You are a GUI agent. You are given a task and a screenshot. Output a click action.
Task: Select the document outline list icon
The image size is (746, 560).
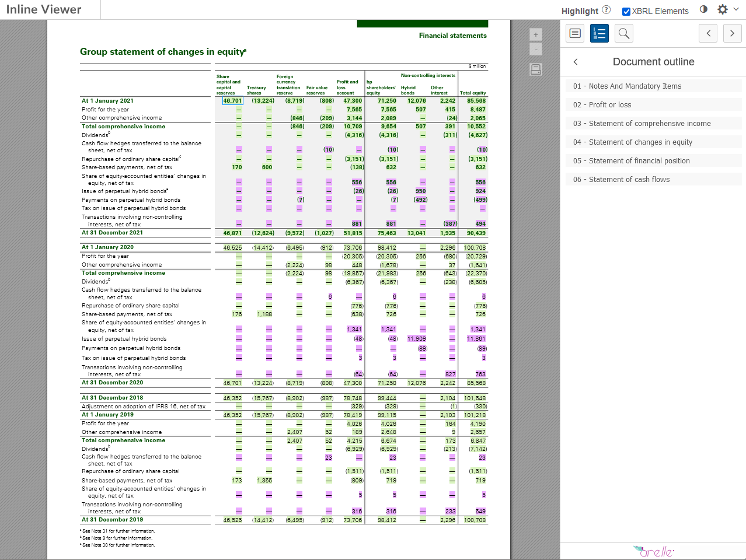pyautogui.click(x=599, y=33)
